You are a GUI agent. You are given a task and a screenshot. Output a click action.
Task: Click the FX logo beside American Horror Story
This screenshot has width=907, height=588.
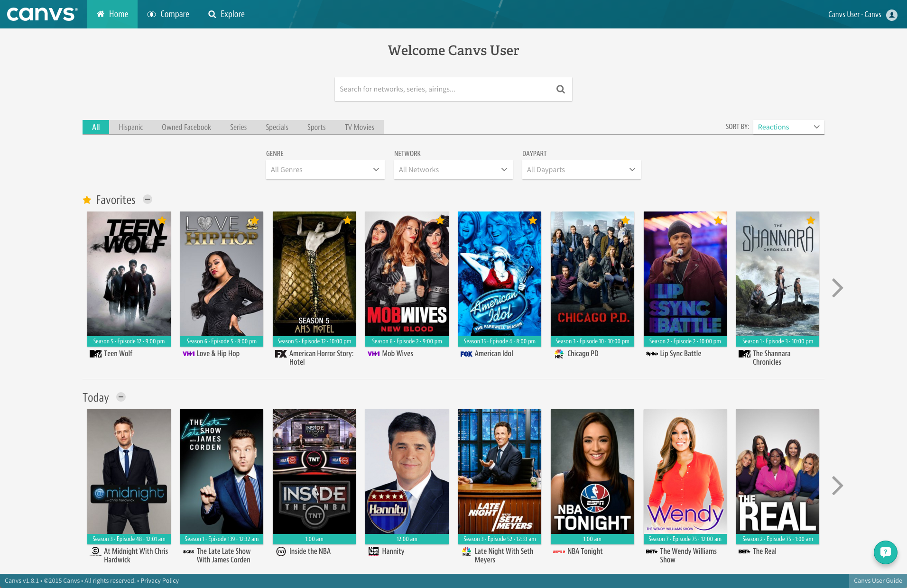click(281, 354)
